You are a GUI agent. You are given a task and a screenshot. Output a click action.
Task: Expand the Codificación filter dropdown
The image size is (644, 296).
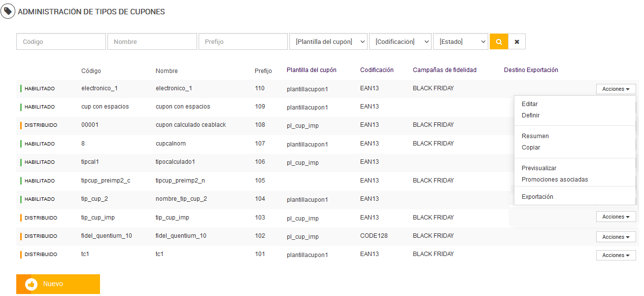[400, 42]
